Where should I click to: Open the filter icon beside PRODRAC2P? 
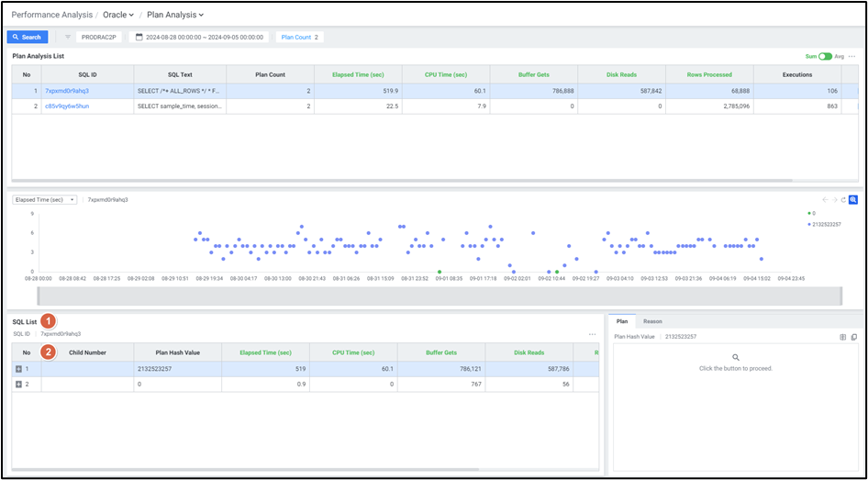tap(68, 37)
